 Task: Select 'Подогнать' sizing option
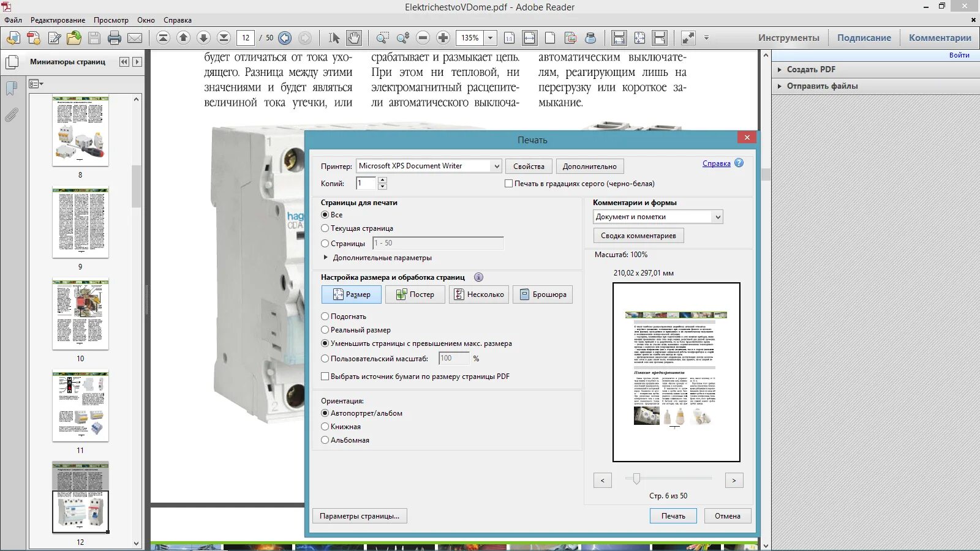pos(325,317)
